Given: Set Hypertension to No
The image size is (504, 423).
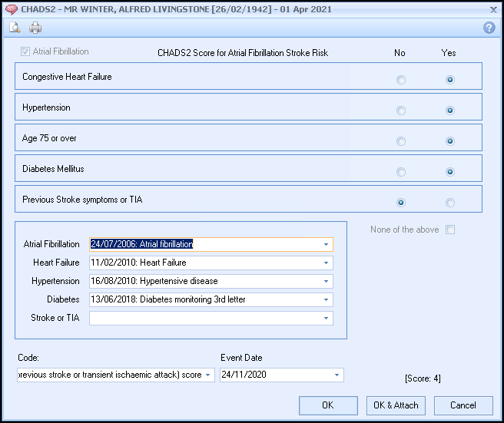Looking at the screenshot, I should coord(401,111).
